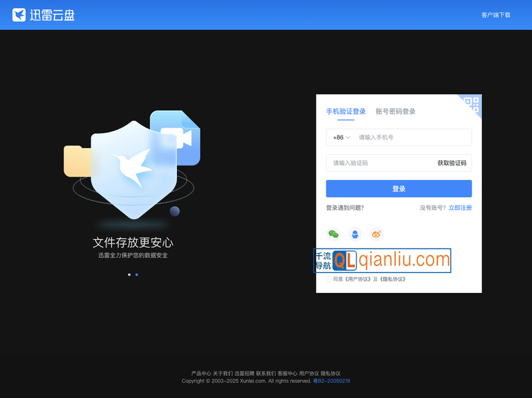Open WeChat login icon
This screenshot has height=398, width=532.
pos(333,233)
